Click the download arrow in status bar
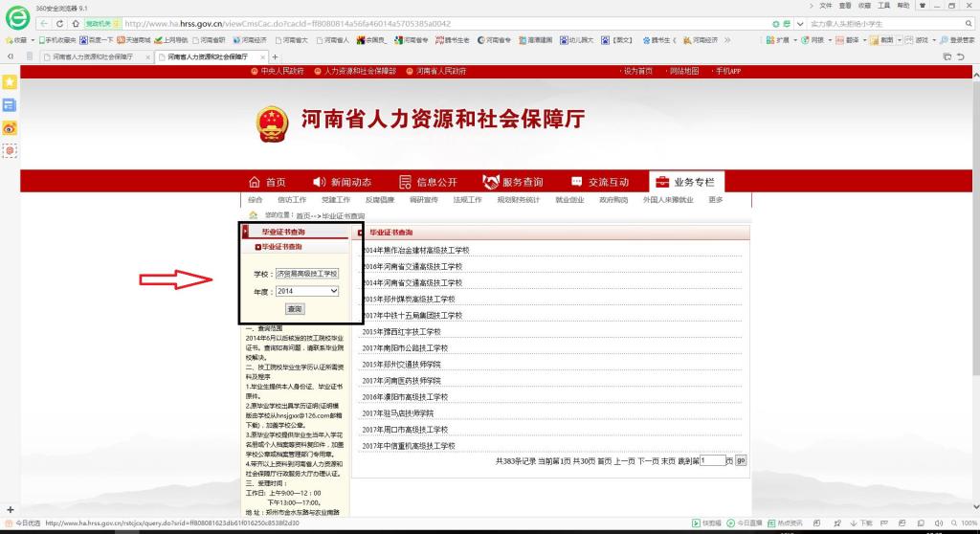 click(853, 523)
